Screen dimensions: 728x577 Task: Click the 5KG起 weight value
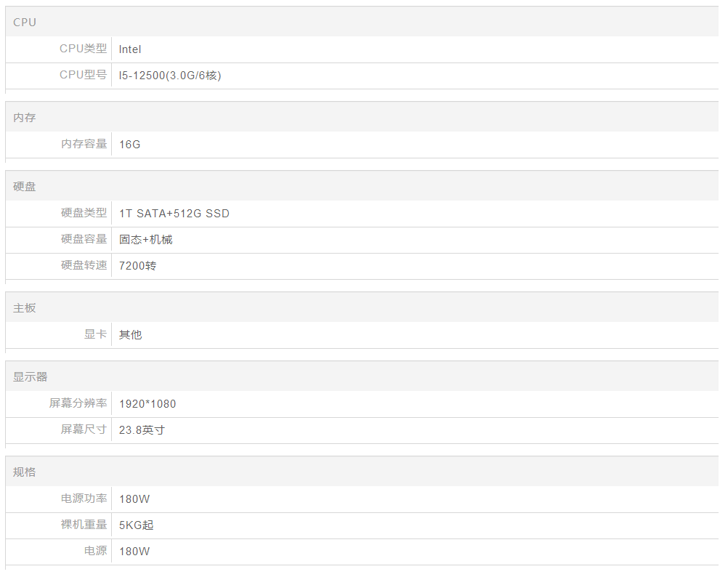click(137, 525)
